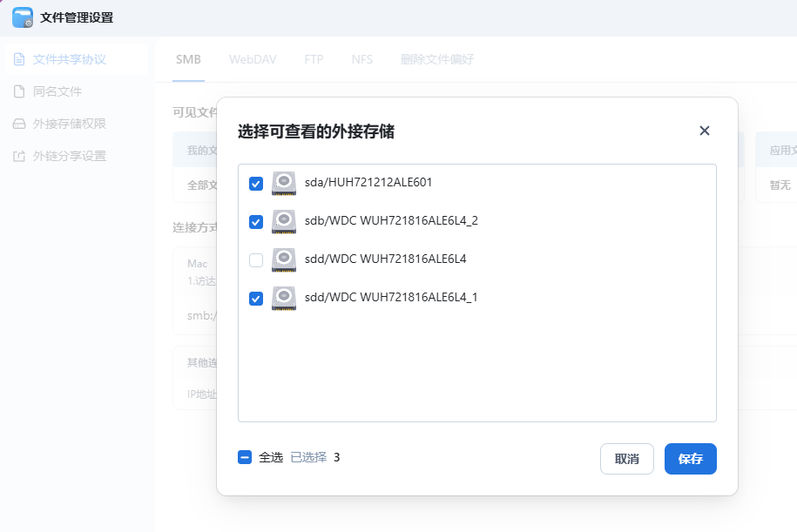This screenshot has height=532, width=797.
Task: Switch to the WebDAV tab
Action: click(x=253, y=59)
